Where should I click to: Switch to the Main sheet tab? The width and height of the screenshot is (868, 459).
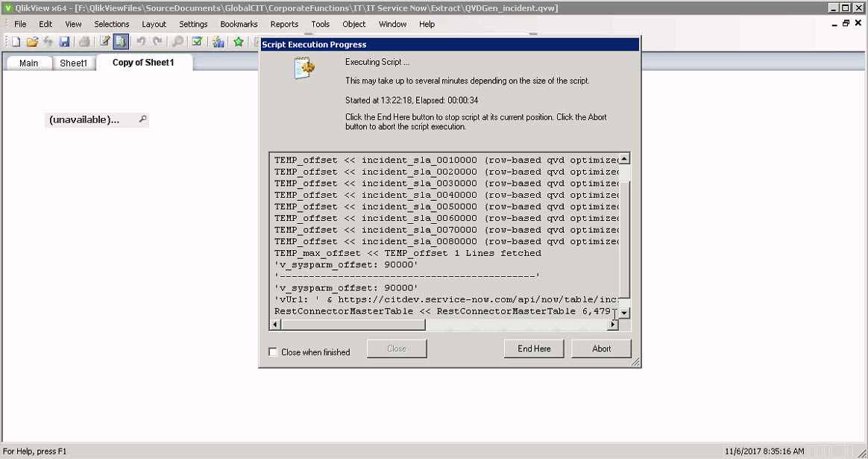coord(29,63)
